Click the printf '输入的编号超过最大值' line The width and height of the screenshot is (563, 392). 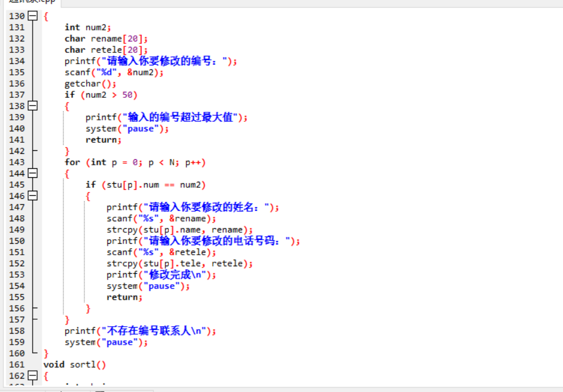[166, 117]
